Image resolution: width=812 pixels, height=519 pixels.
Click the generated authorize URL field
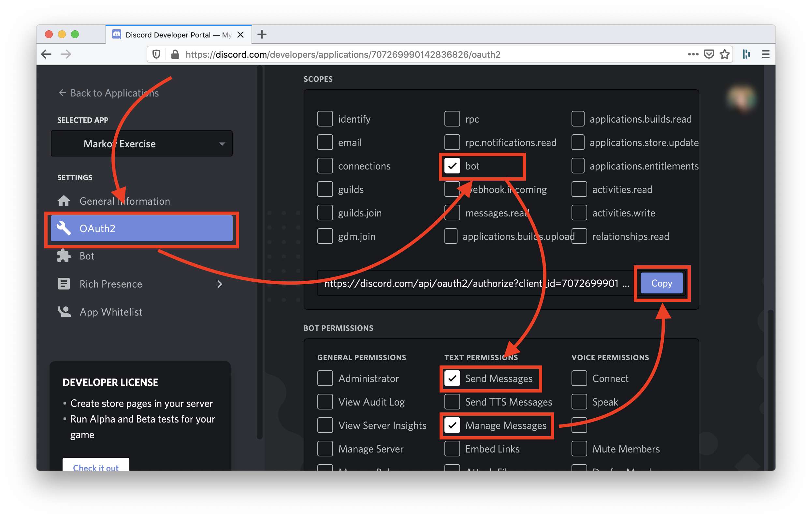click(x=476, y=283)
